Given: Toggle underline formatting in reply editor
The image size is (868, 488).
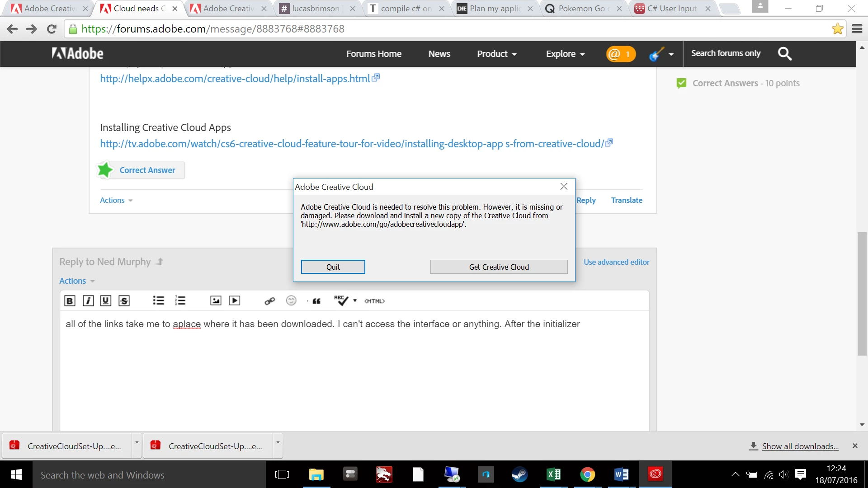Looking at the screenshot, I should pyautogui.click(x=106, y=301).
